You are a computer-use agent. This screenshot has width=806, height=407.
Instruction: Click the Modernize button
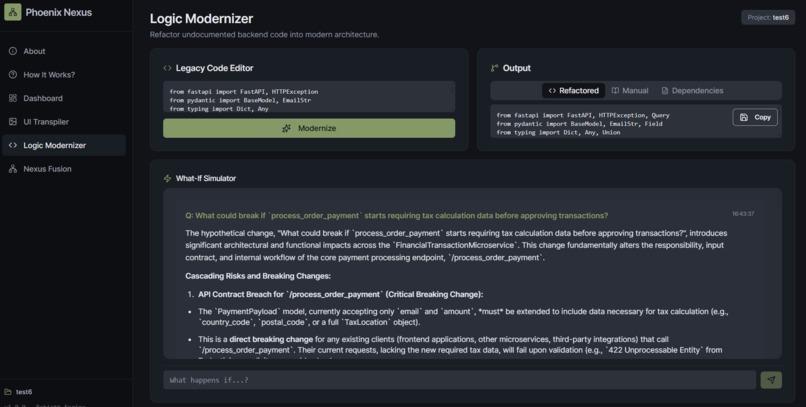[309, 128]
